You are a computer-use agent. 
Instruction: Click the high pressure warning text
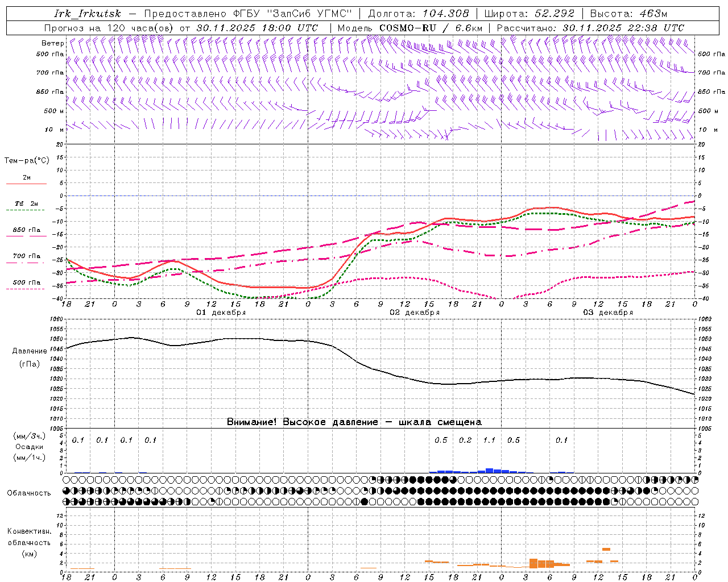[354, 422]
